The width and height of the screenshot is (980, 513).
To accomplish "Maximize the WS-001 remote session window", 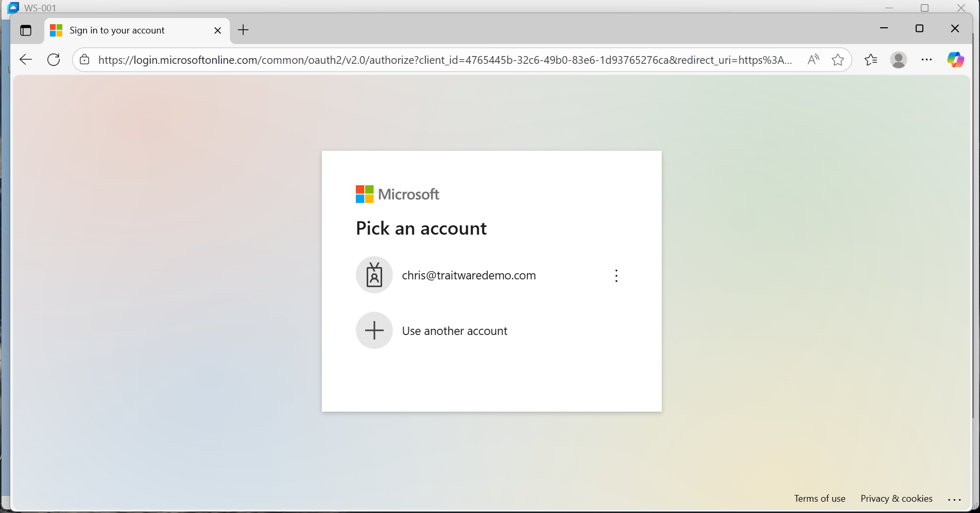I will [x=925, y=8].
